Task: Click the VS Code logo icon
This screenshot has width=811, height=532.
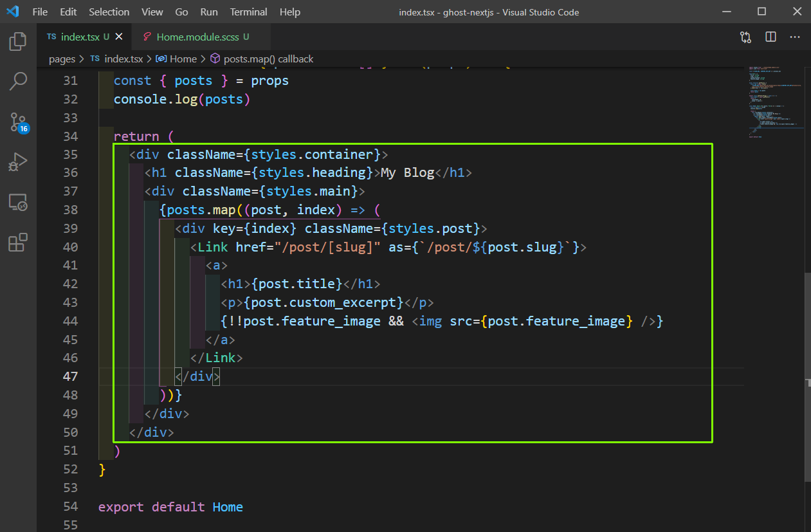Action: 12,12
